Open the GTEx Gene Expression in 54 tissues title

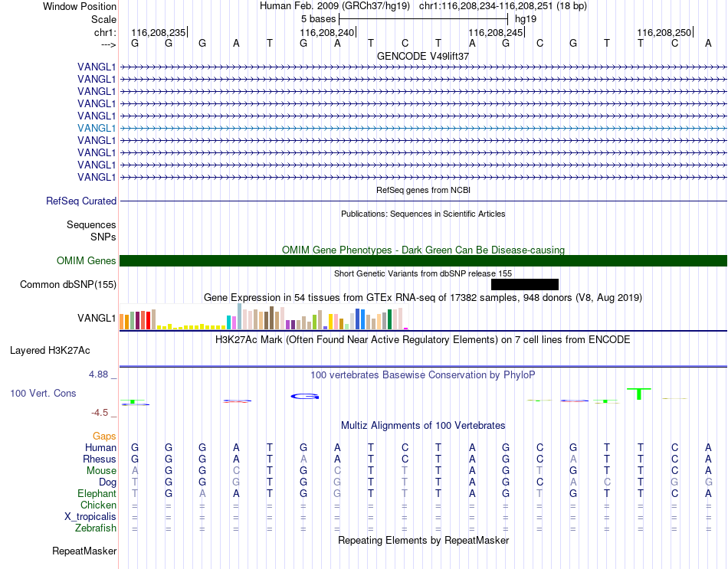tap(423, 297)
